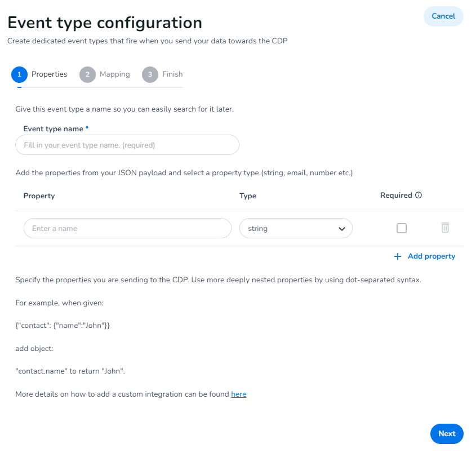
Task: Click the plus icon for Add property
Action: click(398, 256)
